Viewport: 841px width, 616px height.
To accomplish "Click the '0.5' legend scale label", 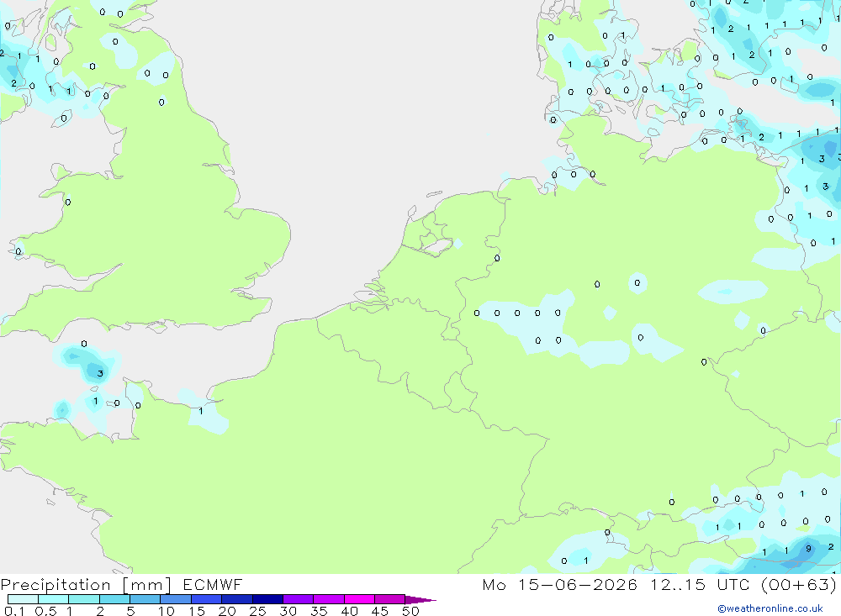I will 45,611.
